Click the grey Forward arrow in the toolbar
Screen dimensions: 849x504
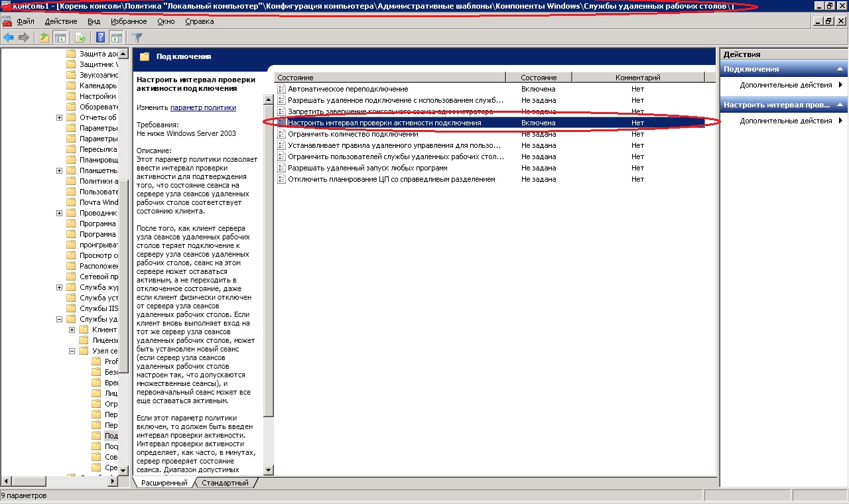24,38
